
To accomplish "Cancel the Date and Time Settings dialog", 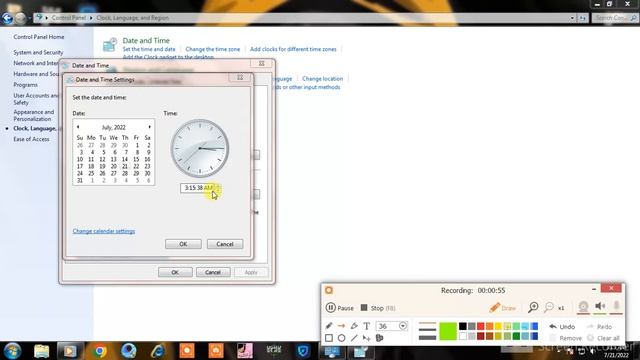I will pos(225,244).
